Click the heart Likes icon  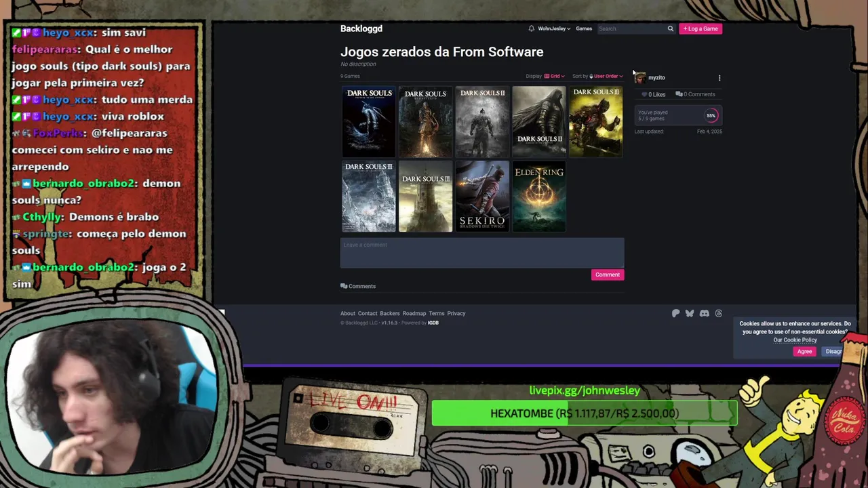644,94
